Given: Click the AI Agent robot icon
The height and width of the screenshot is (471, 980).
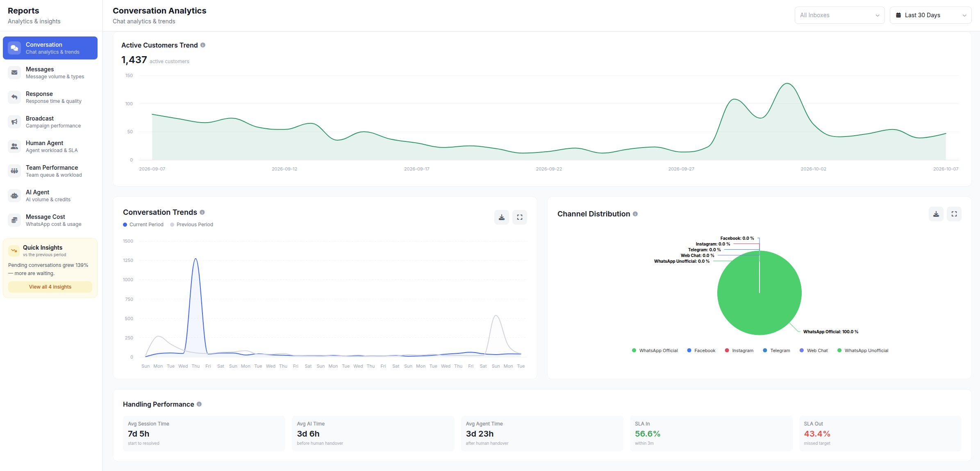Looking at the screenshot, I should coord(14,196).
